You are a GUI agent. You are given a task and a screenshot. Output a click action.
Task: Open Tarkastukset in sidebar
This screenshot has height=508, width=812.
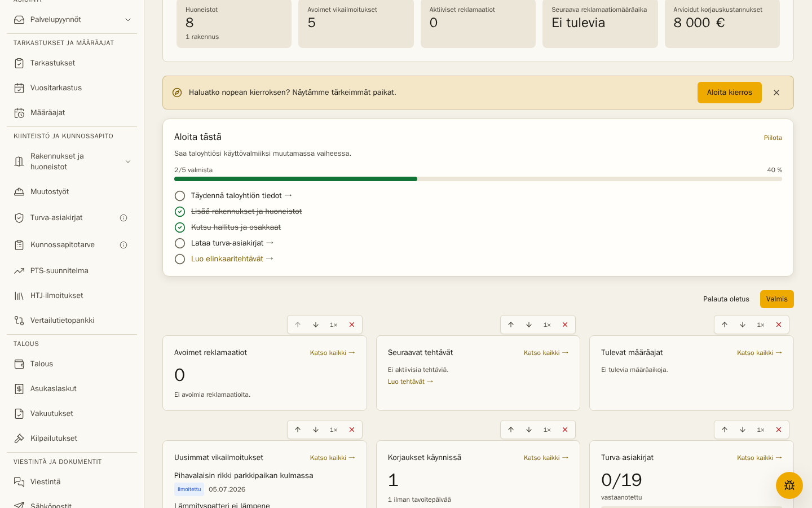pos(72,63)
